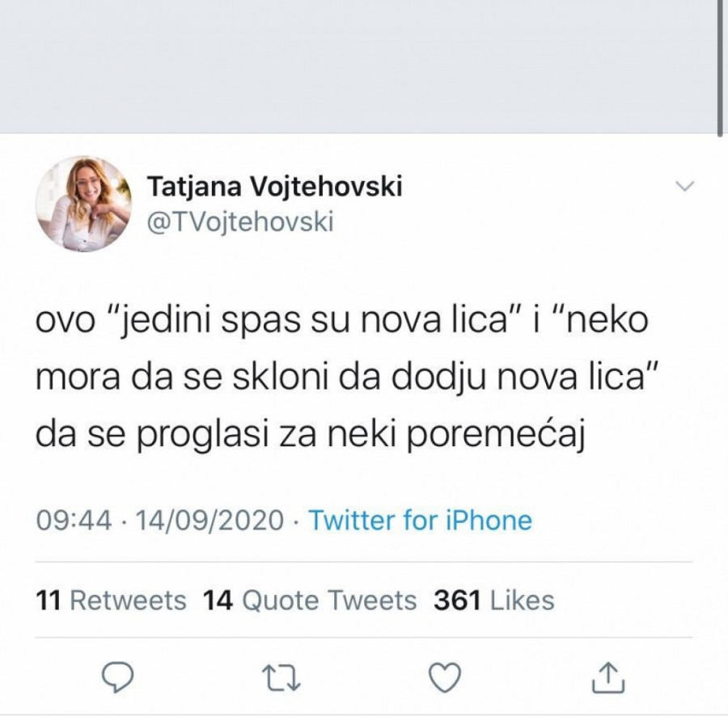Screen dimensions: 728x717
Task: View the 11 Retweets list
Action: tap(112, 601)
